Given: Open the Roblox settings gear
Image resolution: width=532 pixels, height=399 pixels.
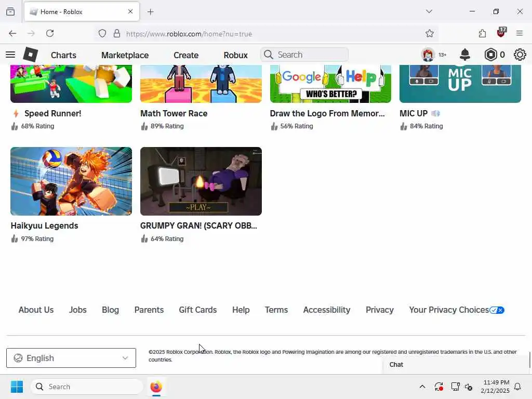Looking at the screenshot, I should [520, 55].
